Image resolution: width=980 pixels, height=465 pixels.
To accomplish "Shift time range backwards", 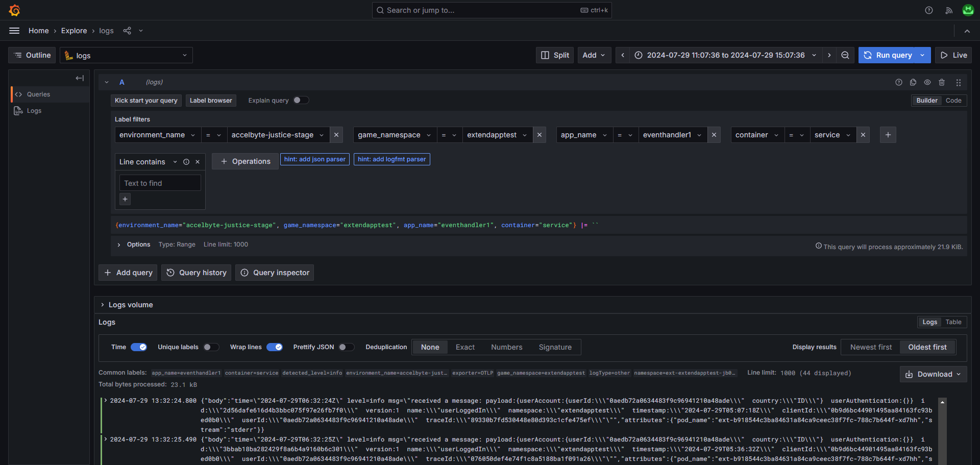I will [623, 55].
